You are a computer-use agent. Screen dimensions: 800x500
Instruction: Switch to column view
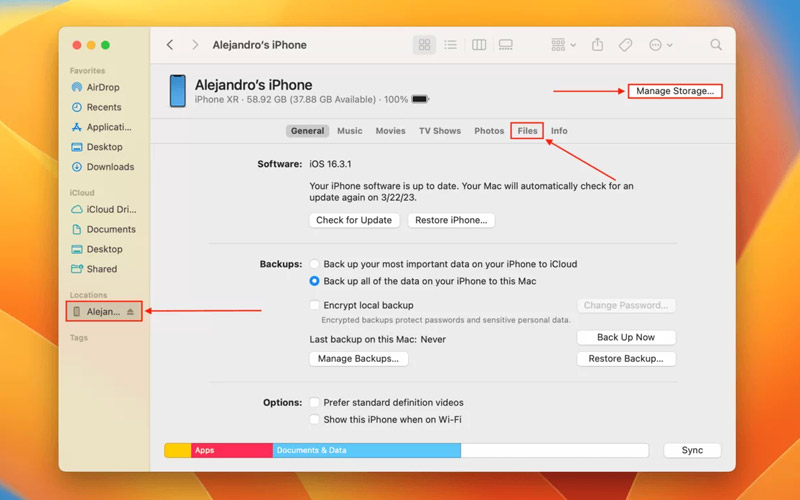point(479,45)
